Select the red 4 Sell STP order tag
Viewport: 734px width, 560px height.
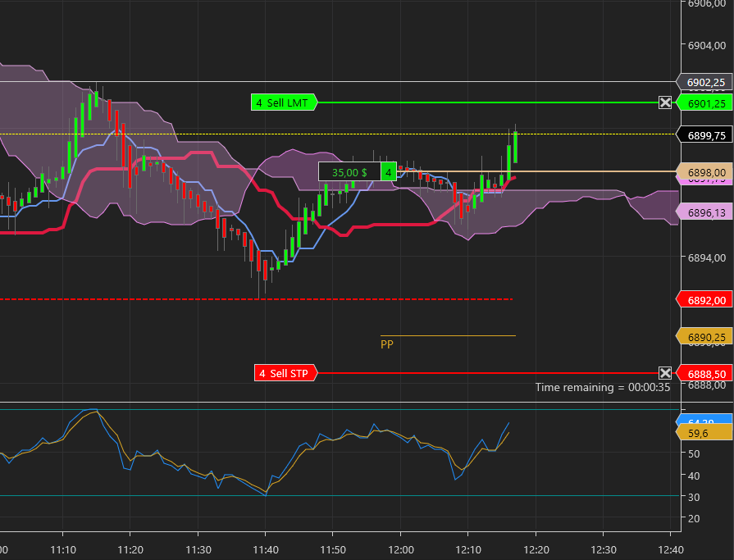285,374
